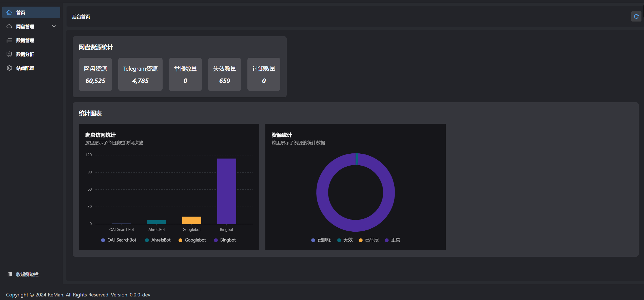Open the 网盘管理 menu item

(31, 26)
